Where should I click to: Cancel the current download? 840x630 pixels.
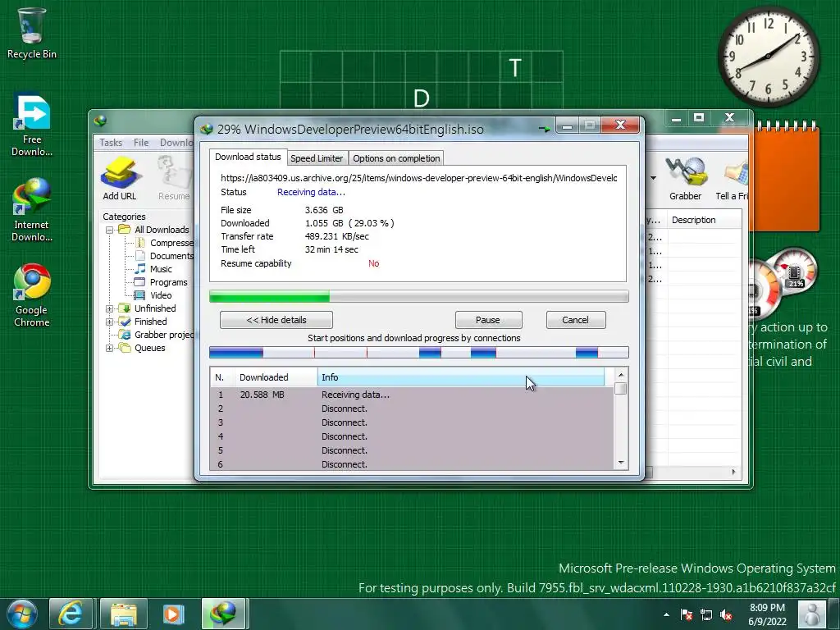575,320
